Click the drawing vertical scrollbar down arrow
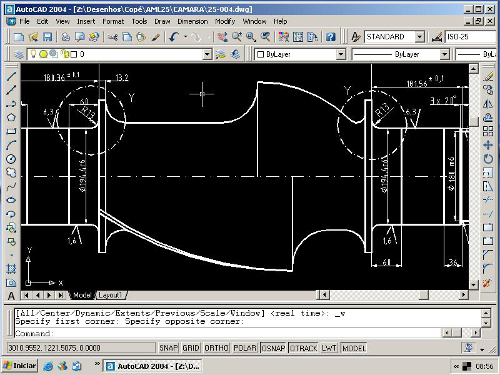Screen dimensions: 500x375 pos(474,284)
